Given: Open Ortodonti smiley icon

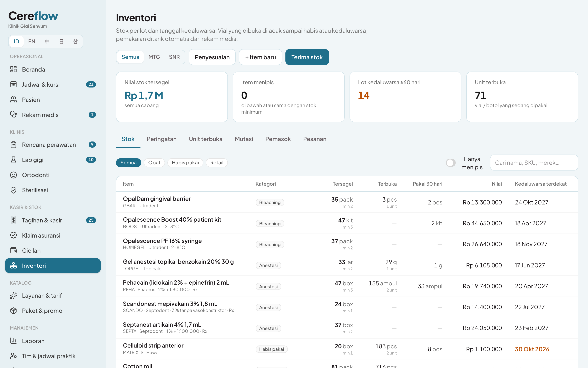Looking at the screenshot, I should coord(13,175).
